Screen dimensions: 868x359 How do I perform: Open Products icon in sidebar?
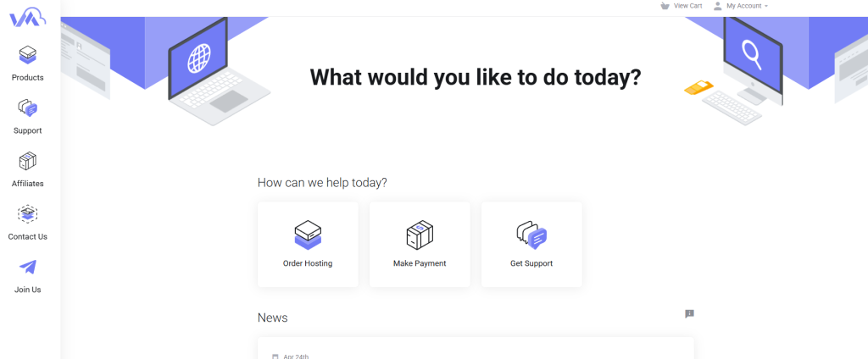pos(28,55)
